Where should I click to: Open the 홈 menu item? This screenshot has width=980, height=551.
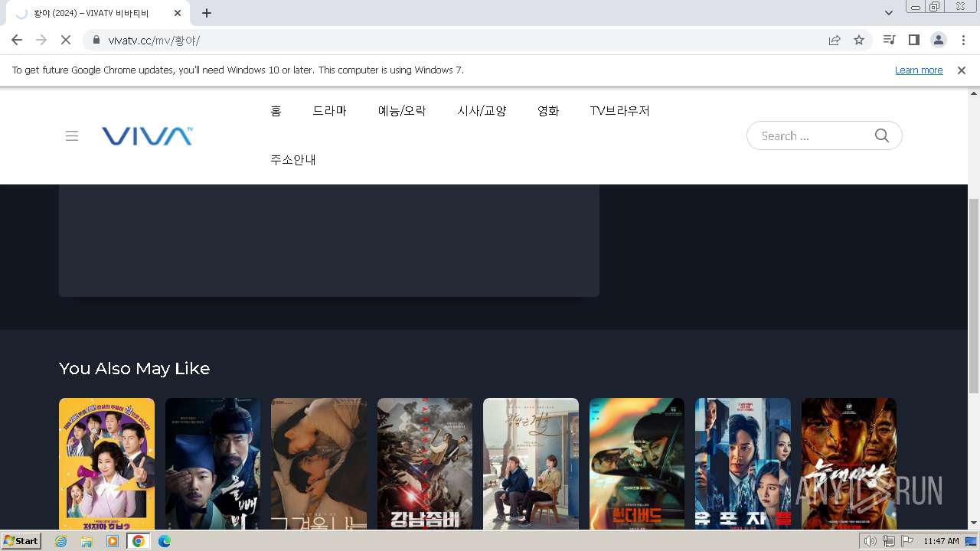point(276,111)
